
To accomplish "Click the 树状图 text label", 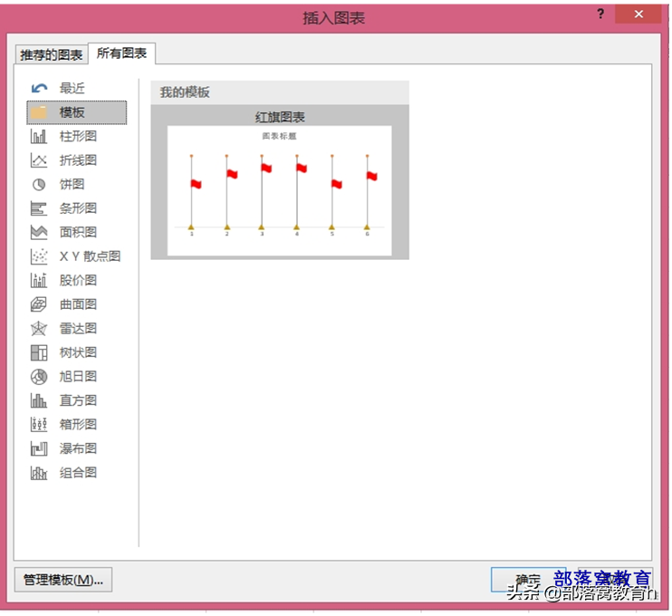I will (x=78, y=352).
